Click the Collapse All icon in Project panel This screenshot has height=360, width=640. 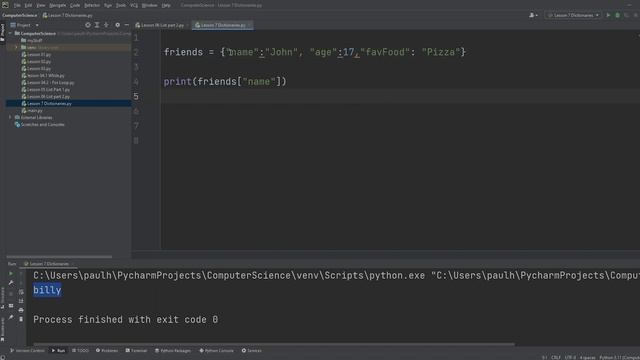(x=107, y=25)
